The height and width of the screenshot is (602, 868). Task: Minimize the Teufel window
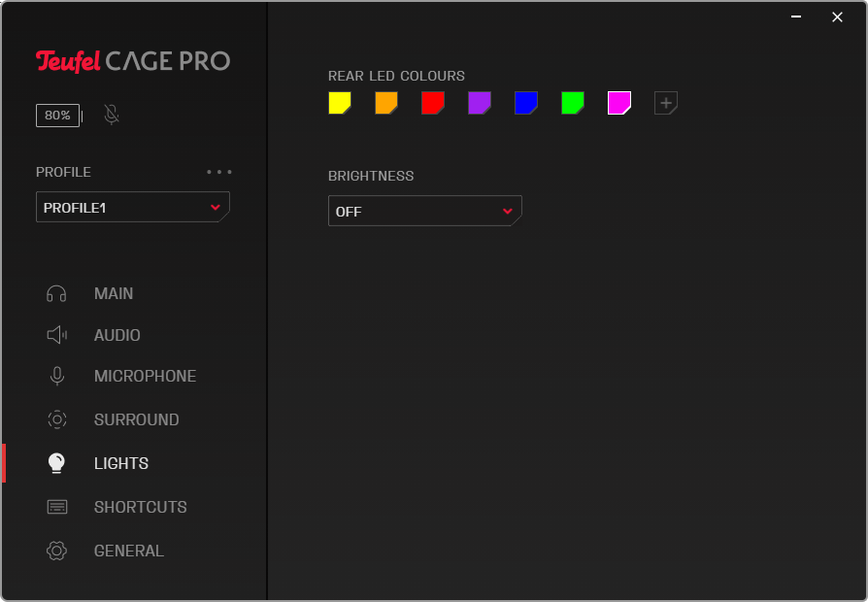[796, 17]
